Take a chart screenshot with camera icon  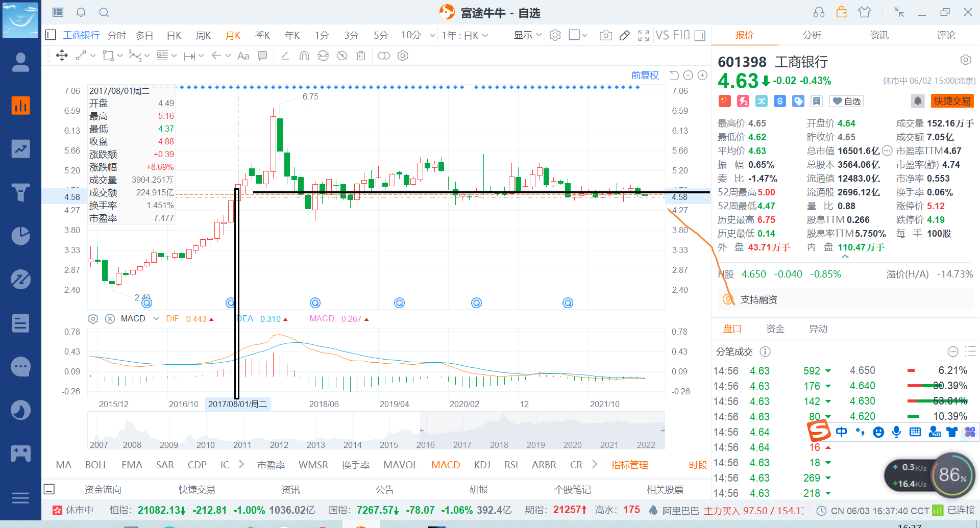point(605,35)
